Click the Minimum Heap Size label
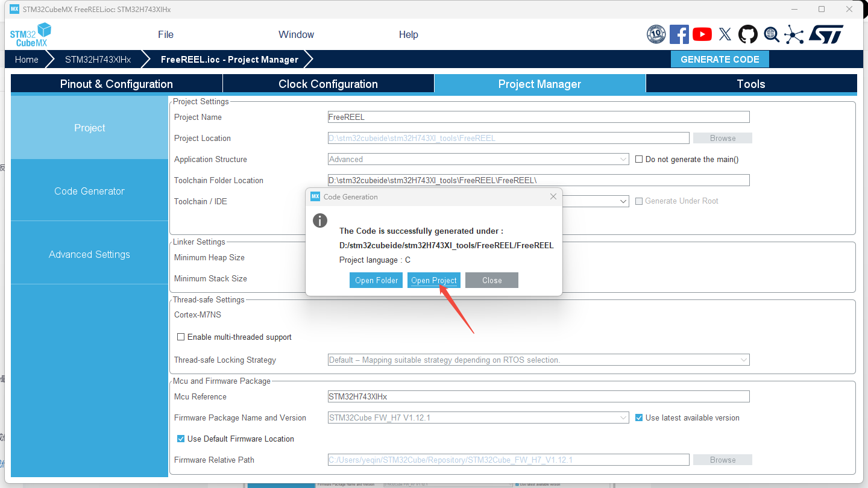The width and height of the screenshot is (868, 488). pos(209,257)
